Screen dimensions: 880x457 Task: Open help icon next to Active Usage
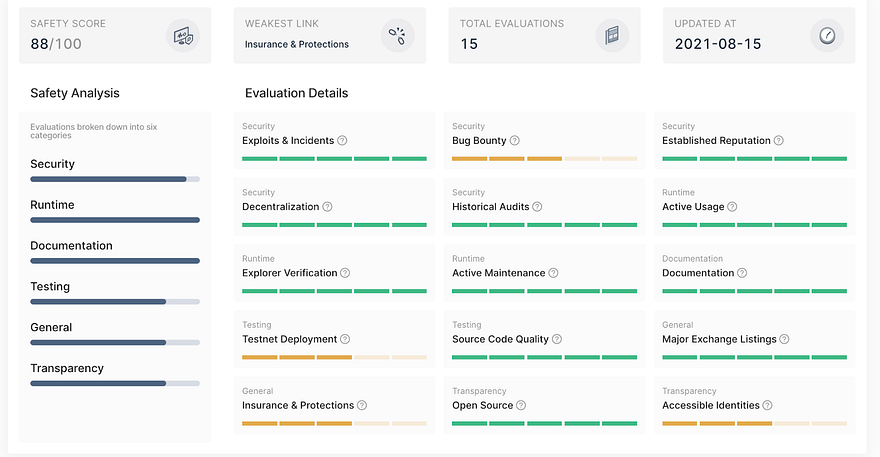click(x=732, y=207)
